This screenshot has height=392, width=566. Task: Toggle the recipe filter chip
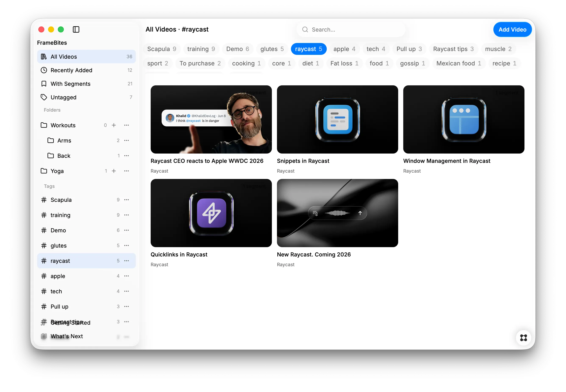[x=504, y=63]
